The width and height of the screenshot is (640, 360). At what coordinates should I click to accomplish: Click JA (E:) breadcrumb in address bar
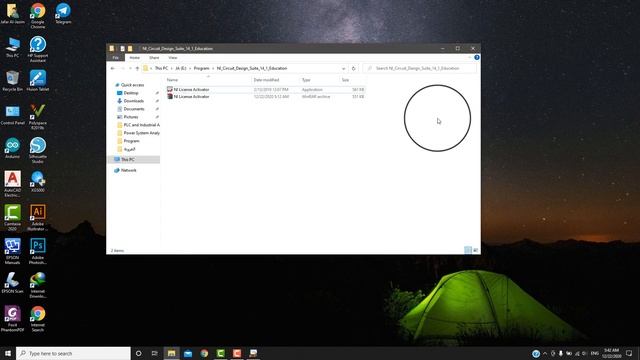click(181, 68)
